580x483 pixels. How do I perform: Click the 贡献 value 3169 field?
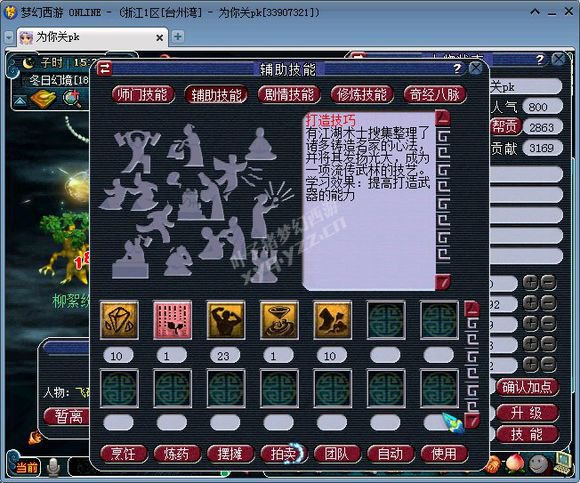(x=542, y=148)
